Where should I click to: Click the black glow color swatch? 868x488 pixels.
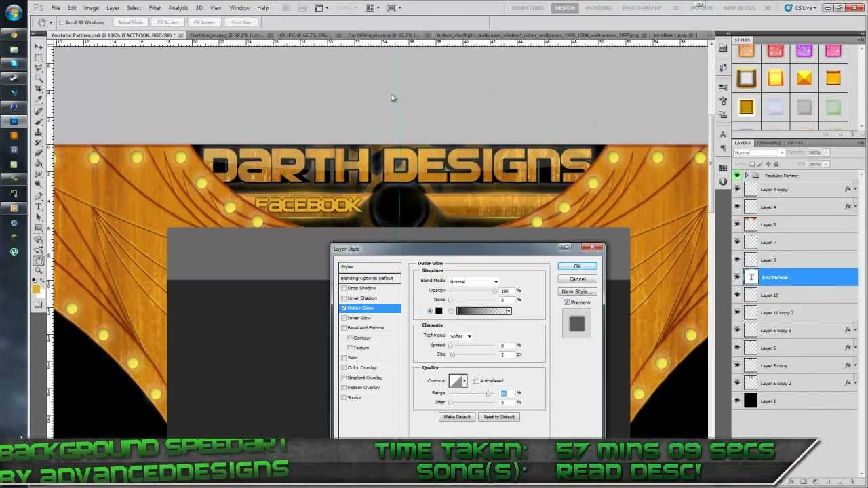[x=439, y=311]
